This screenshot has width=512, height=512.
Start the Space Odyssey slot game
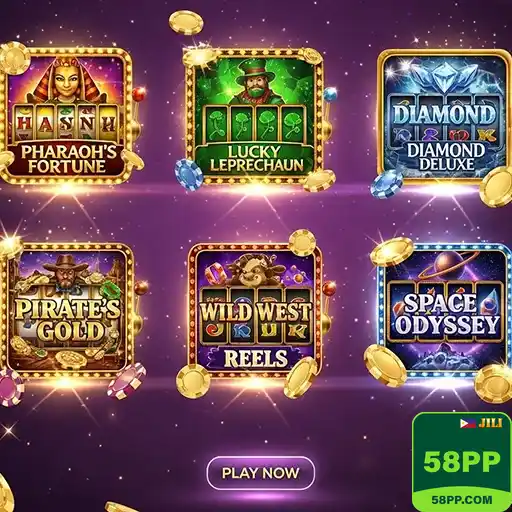(x=445, y=311)
